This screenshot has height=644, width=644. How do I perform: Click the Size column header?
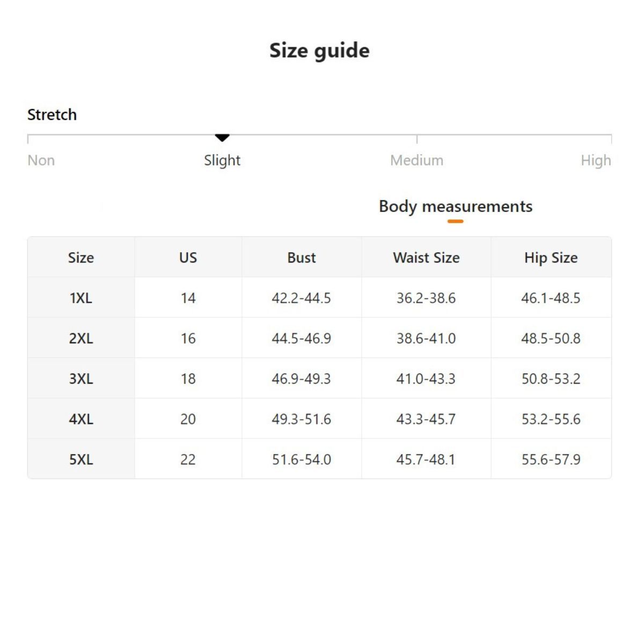[x=81, y=258]
